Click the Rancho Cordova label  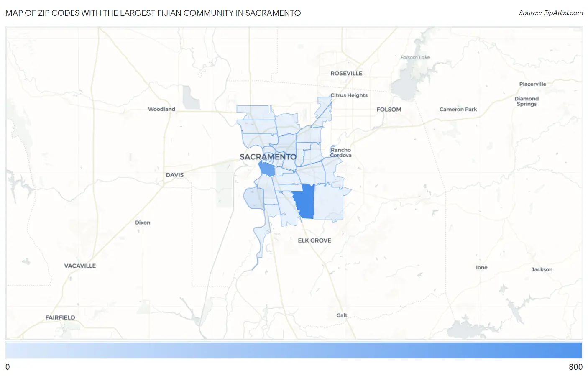(341, 153)
